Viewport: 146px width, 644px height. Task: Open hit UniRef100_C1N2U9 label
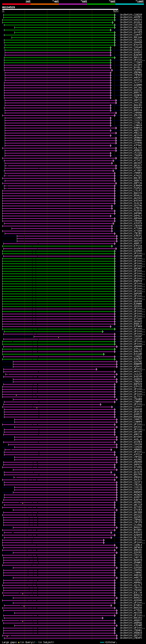coord(131,15)
